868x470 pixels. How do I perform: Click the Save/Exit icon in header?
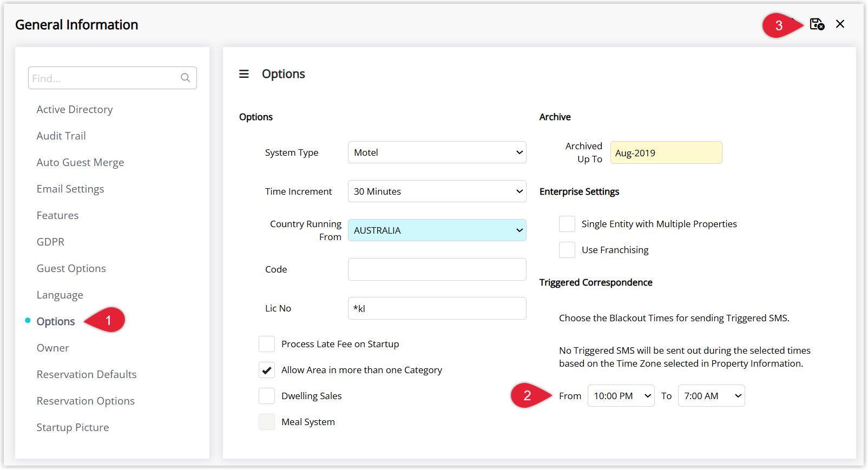817,24
